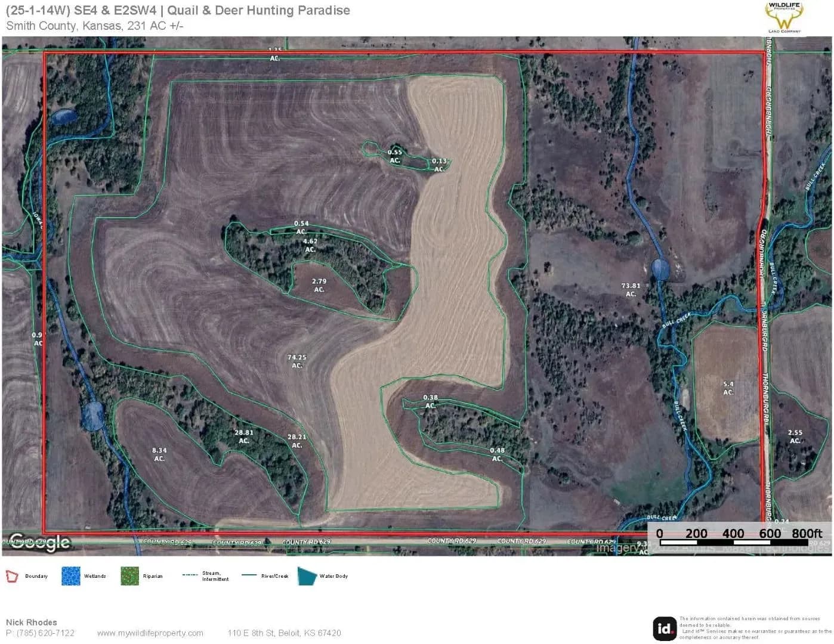Click the 8.34 AC. label
834x644 pixels.
click(x=159, y=454)
